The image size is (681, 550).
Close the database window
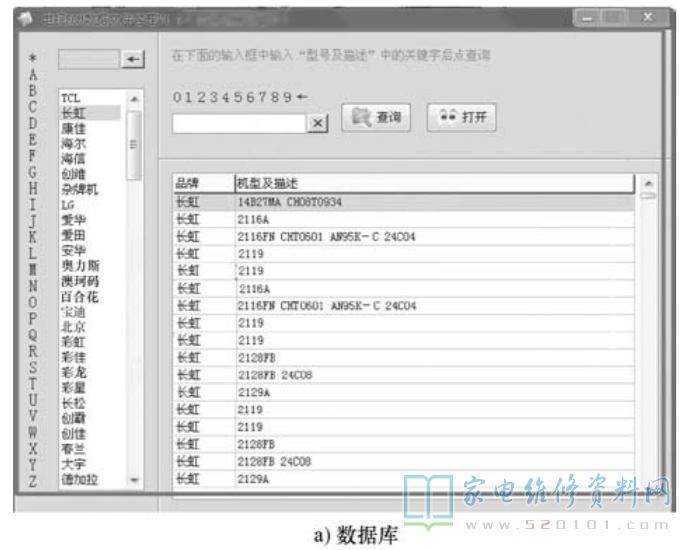(648, 18)
